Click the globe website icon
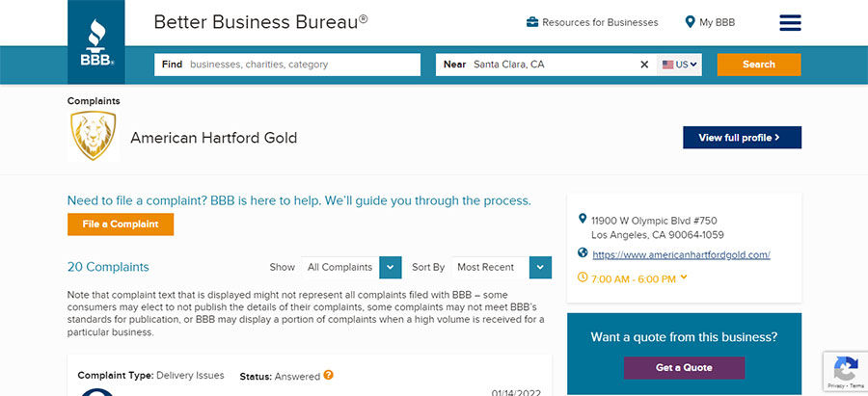Image resolution: width=868 pixels, height=396 pixels. click(583, 252)
